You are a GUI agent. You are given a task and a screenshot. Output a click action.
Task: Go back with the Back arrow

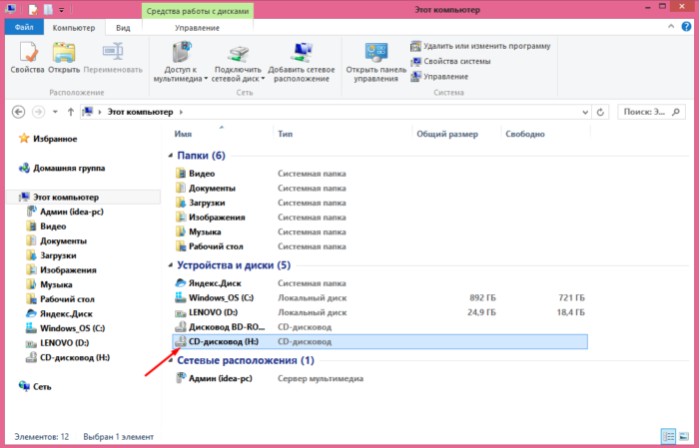point(18,112)
